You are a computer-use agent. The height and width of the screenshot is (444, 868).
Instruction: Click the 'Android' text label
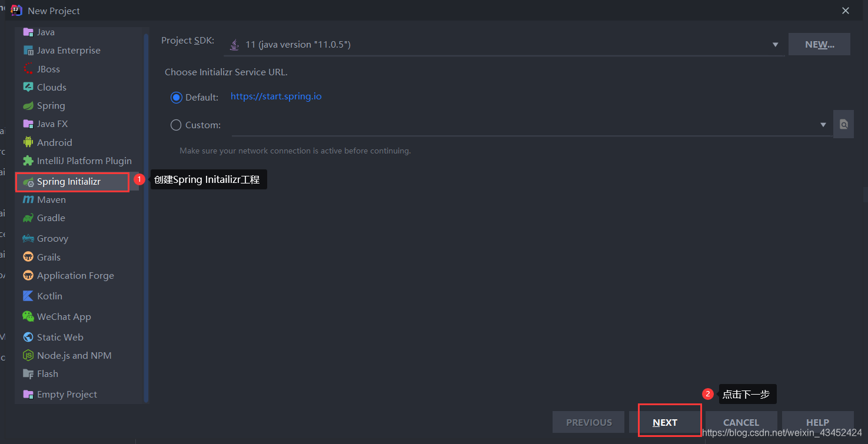coord(55,142)
